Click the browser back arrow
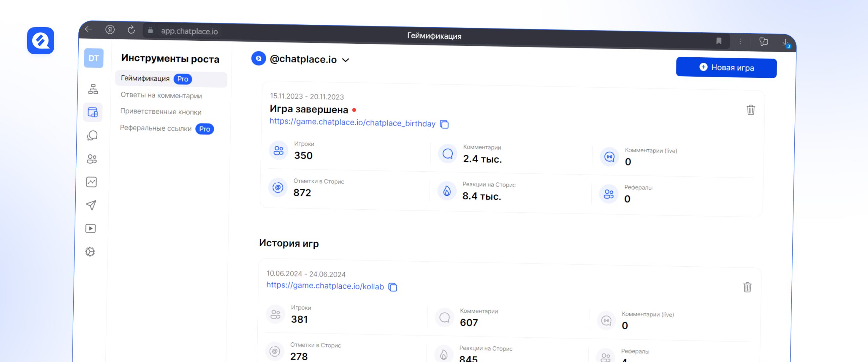The width and height of the screenshot is (868, 362). 88,29
